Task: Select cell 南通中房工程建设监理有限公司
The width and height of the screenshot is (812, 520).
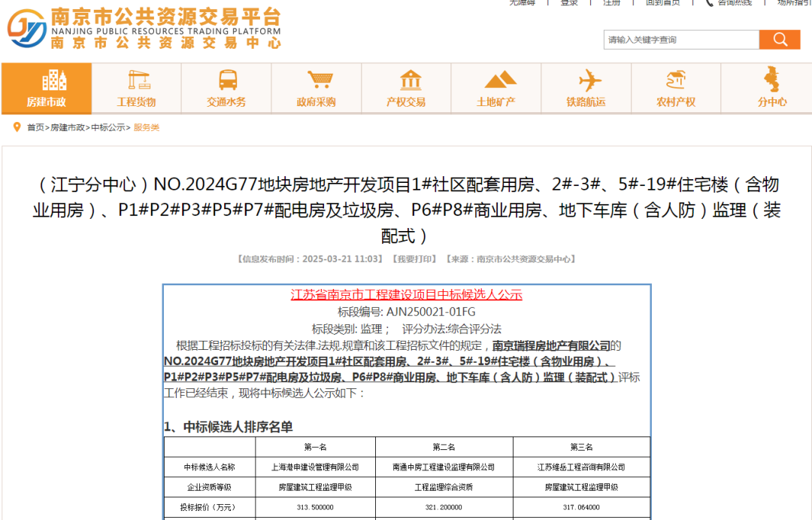Action: tap(444, 467)
